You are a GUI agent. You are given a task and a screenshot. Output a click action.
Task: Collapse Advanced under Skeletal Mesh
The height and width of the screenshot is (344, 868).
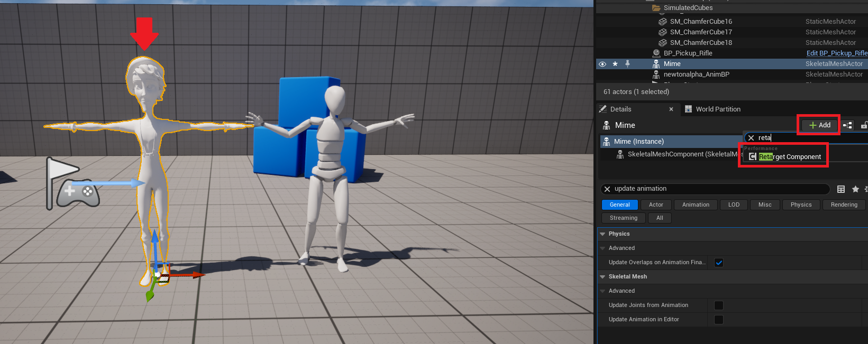pyautogui.click(x=602, y=291)
